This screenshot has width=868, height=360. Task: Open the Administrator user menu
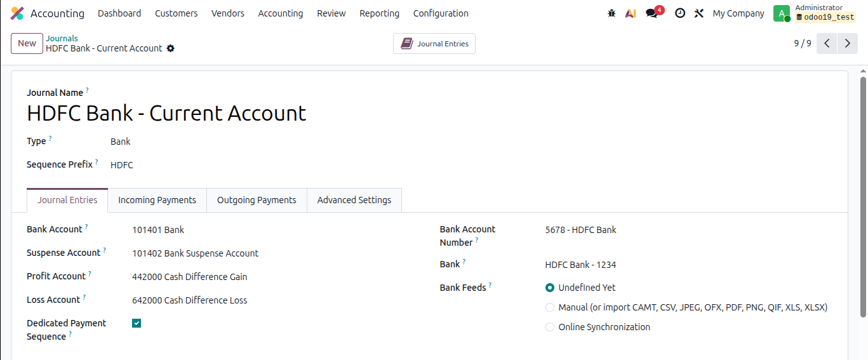point(815,13)
